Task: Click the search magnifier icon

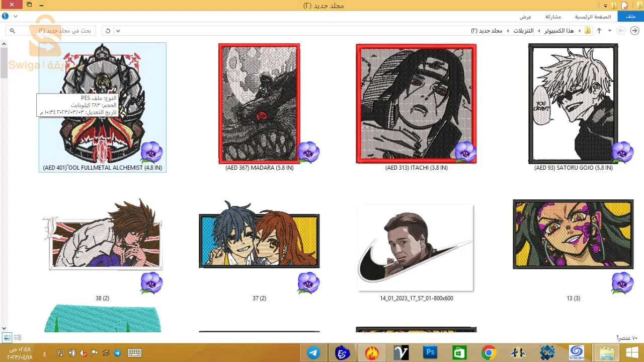Action: coord(13,31)
